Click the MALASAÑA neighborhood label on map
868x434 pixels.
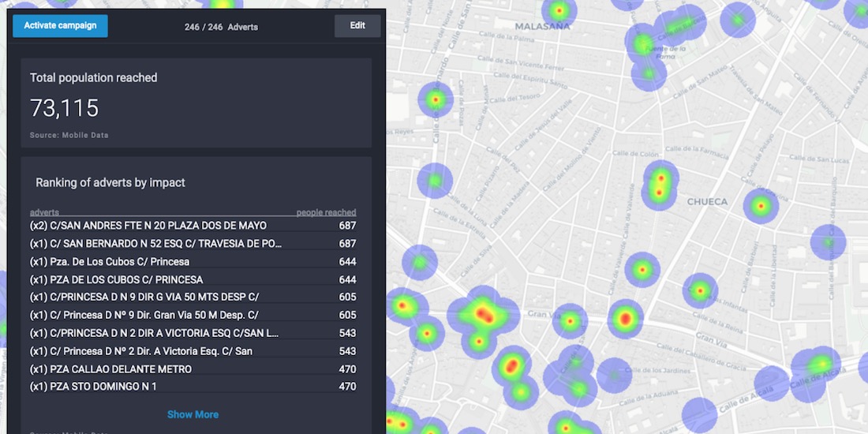tap(542, 26)
